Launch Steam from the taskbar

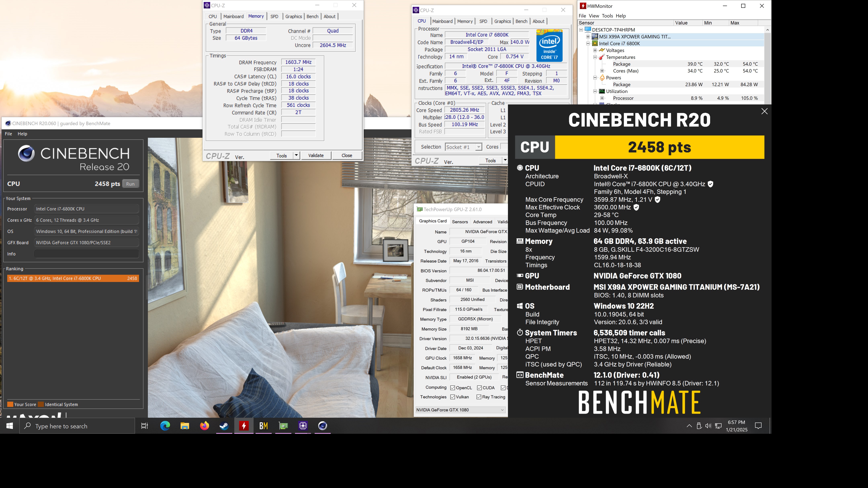(x=224, y=426)
